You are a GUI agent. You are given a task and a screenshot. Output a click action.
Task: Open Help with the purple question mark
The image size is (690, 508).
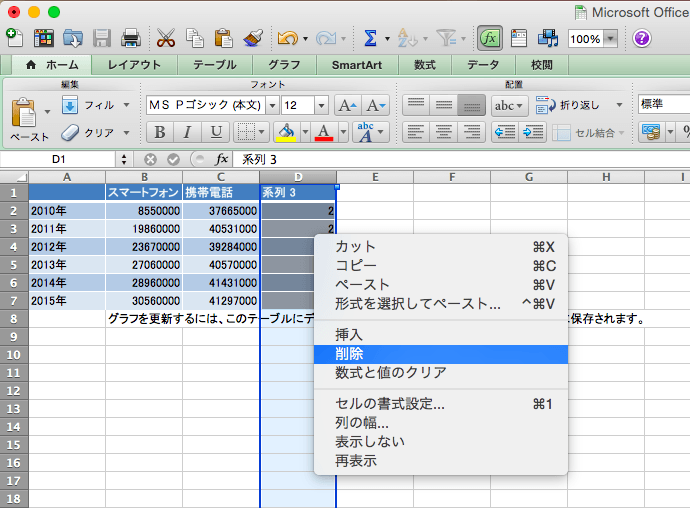[642, 38]
